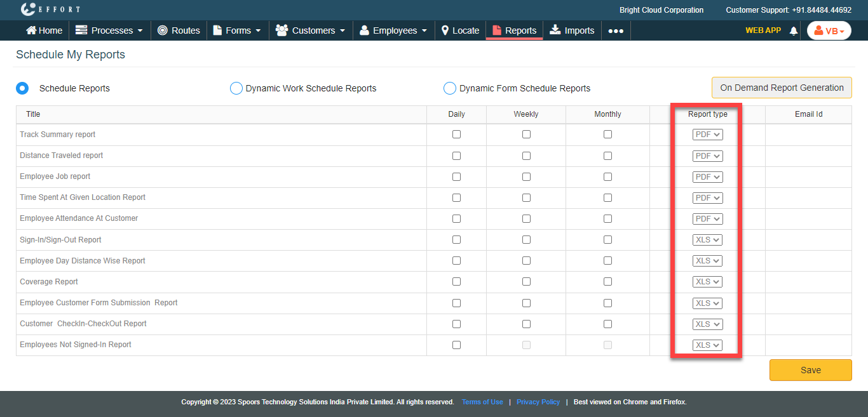Open the Customers menu
868x417 pixels.
pyautogui.click(x=311, y=30)
